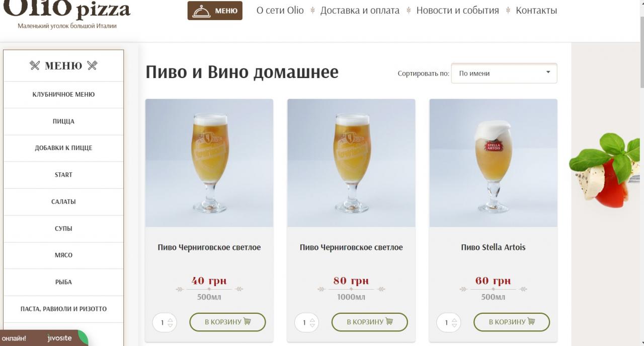This screenshot has width=644, height=346.
Task: Open the Новости и события page
Action: 457,11
